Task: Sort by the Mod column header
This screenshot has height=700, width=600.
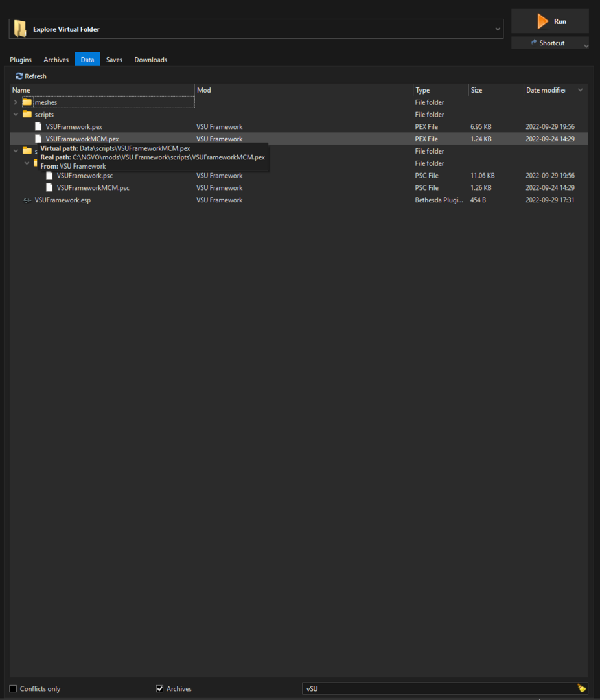Action: tap(304, 90)
